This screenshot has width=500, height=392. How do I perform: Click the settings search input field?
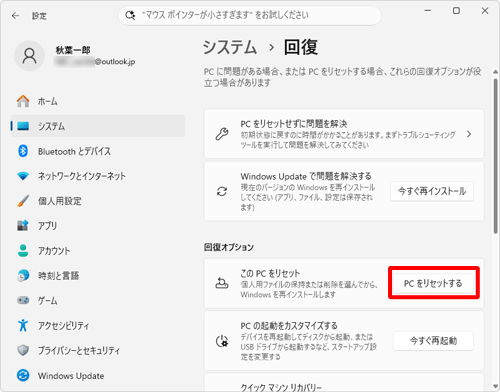pyautogui.click(x=250, y=15)
